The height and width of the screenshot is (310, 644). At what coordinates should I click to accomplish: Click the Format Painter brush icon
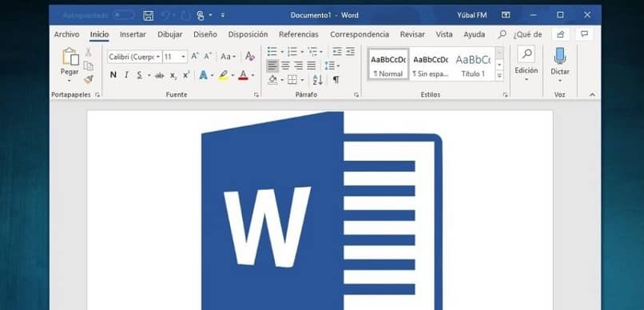(x=89, y=79)
